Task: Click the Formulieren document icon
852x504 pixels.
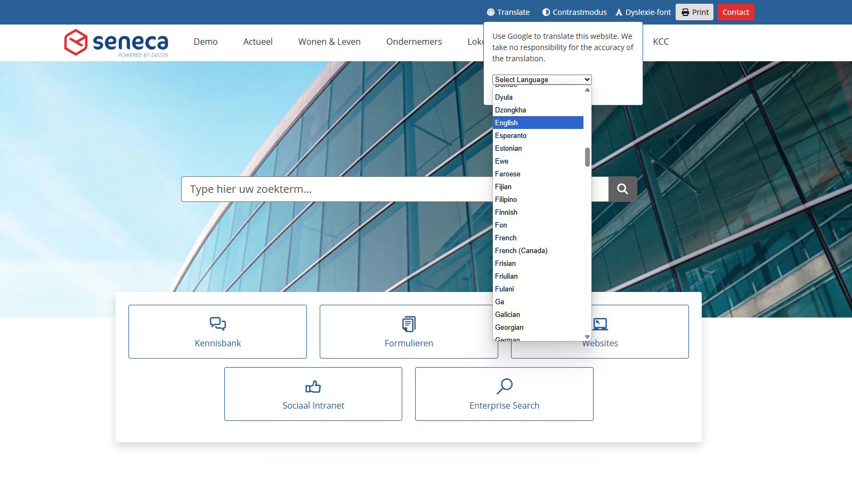Action: click(x=409, y=324)
